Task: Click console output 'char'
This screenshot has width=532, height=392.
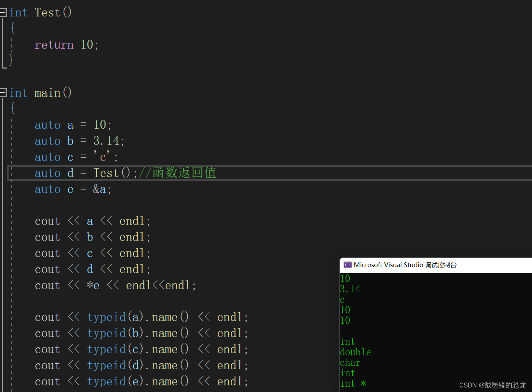Action: (x=350, y=363)
